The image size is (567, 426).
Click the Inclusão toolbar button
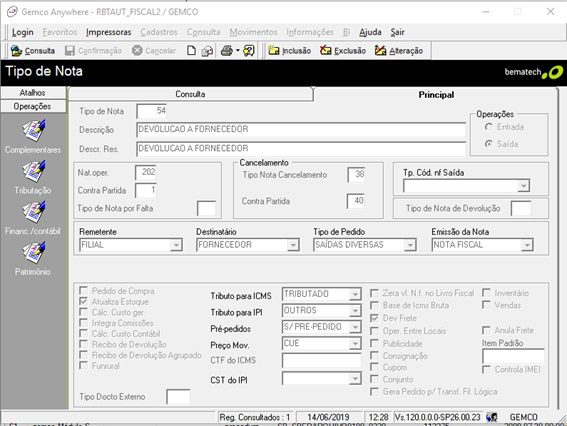[x=290, y=51]
